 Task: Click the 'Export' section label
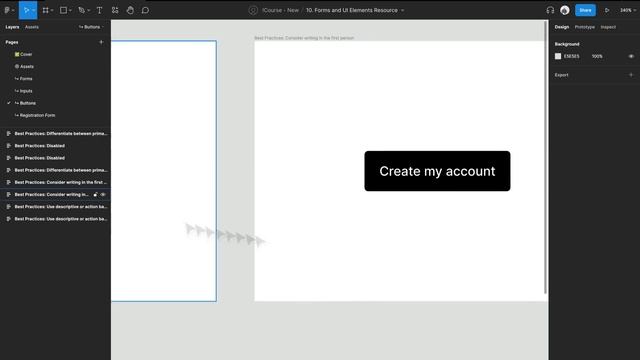561,75
